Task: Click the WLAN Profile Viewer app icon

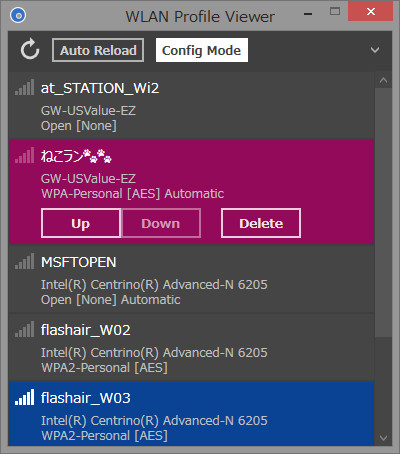Action: 18,15
